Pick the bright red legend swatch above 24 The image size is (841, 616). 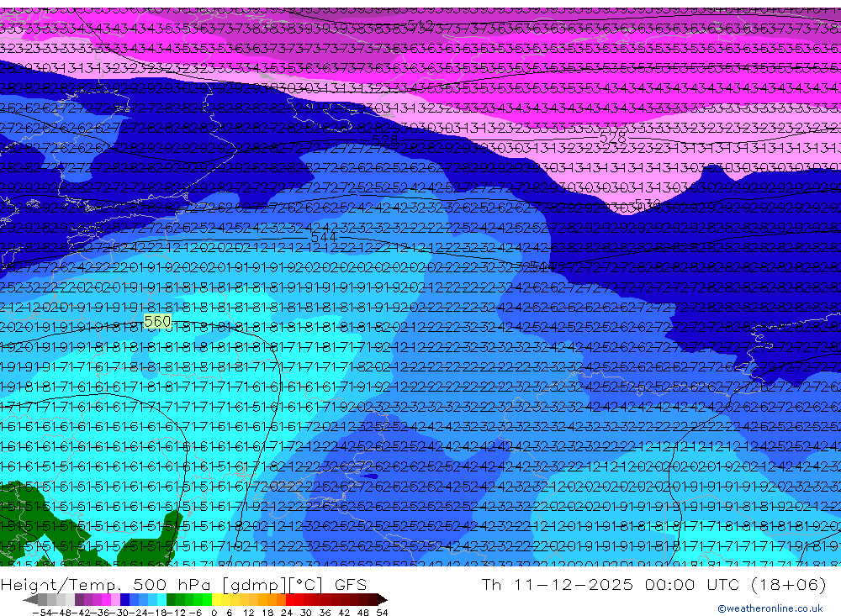[290, 600]
